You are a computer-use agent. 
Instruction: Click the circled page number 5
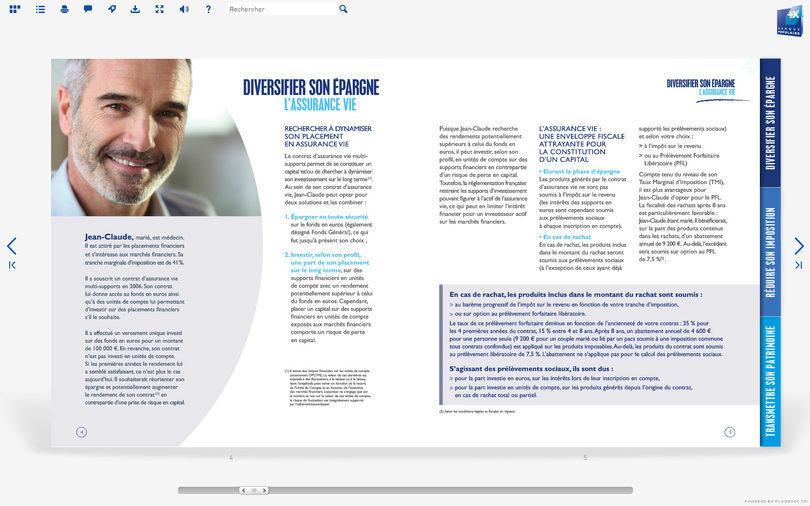pyautogui.click(x=729, y=432)
